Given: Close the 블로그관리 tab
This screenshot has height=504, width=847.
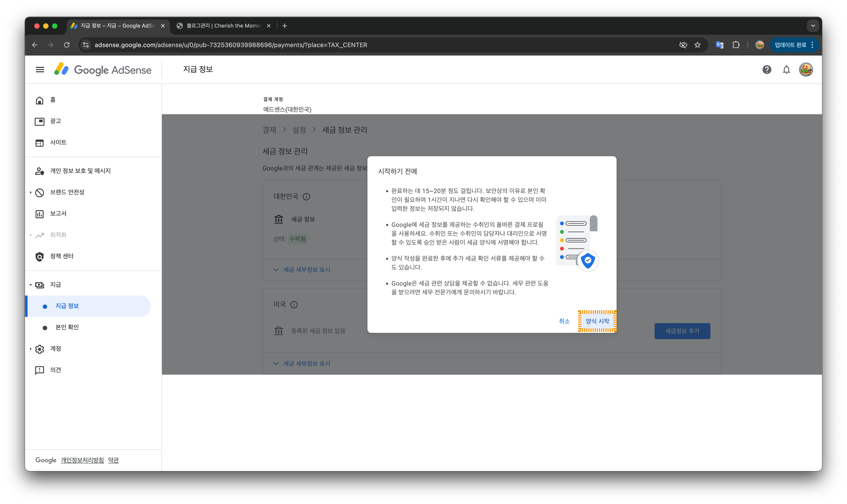Looking at the screenshot, I should pyautogui.click(x=268, y=26).
